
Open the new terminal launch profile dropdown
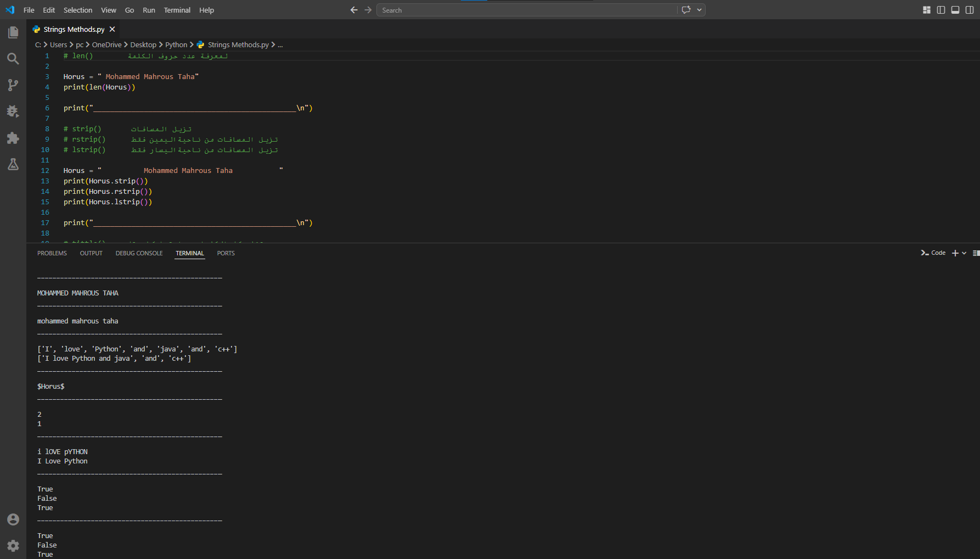coord(964,253)
